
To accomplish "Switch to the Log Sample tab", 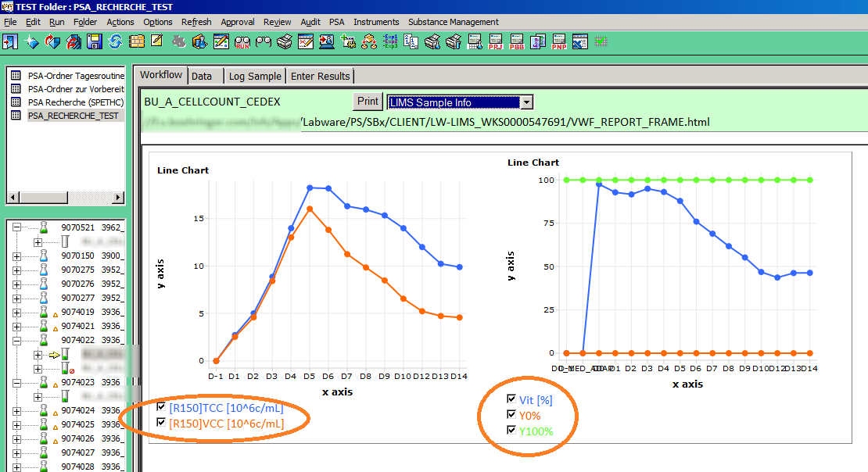I will tap(255, 76).
